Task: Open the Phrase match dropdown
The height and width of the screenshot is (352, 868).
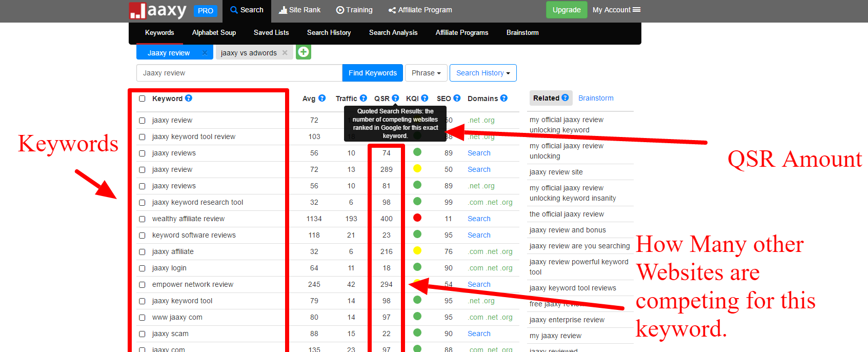Action: pyautogui.click(x=426, y=73)
